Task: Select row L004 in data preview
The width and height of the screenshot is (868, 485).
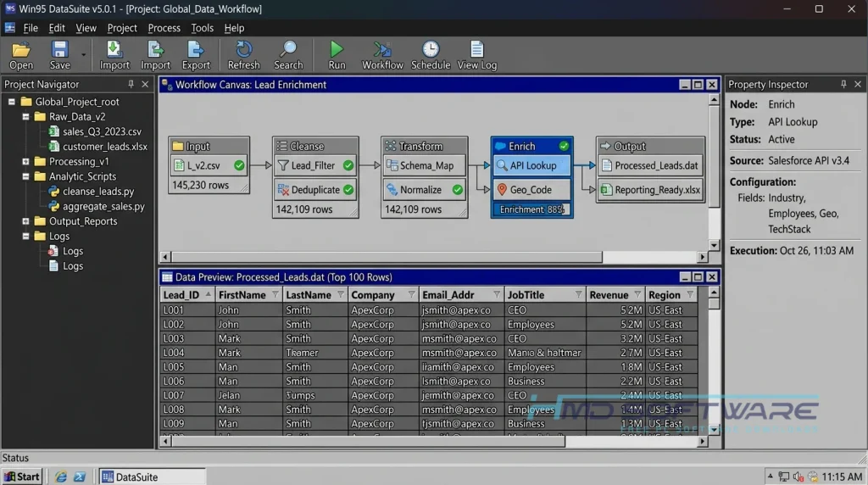Action: pyautogui.click(x=429, y=353)
